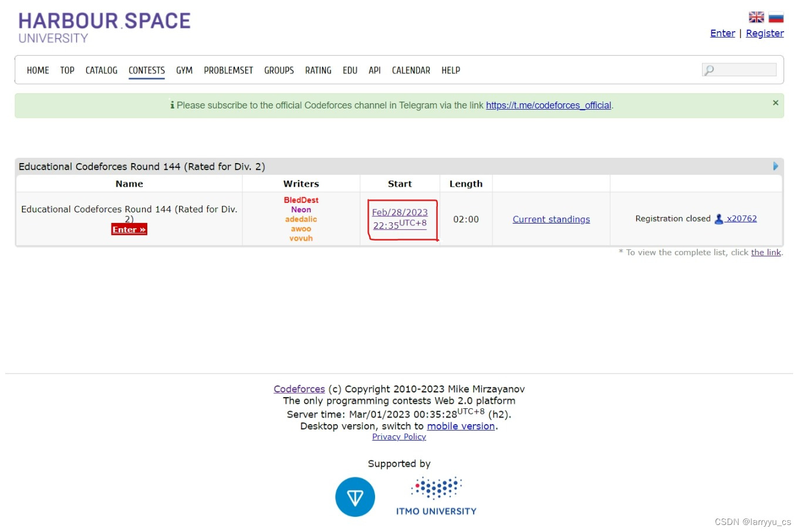Click the Length column header
This screenshot has height=532, width=800.
coord(466,184)
